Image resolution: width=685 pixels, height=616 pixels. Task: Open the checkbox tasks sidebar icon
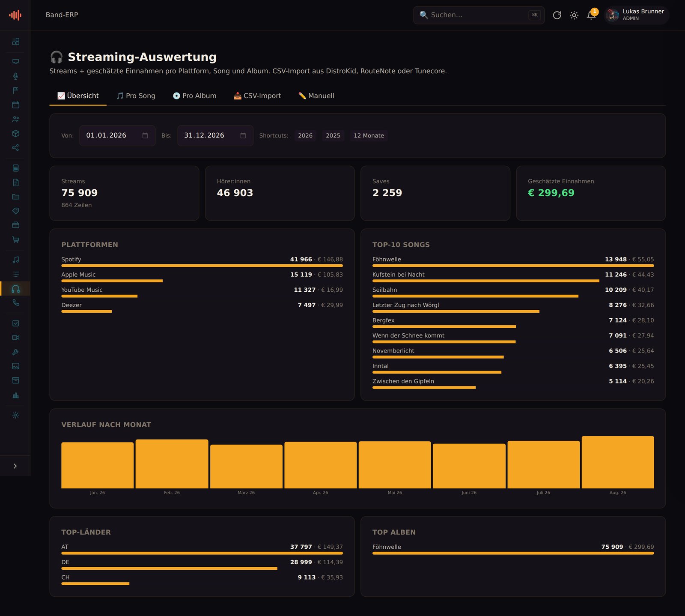[x=15, y=323]
